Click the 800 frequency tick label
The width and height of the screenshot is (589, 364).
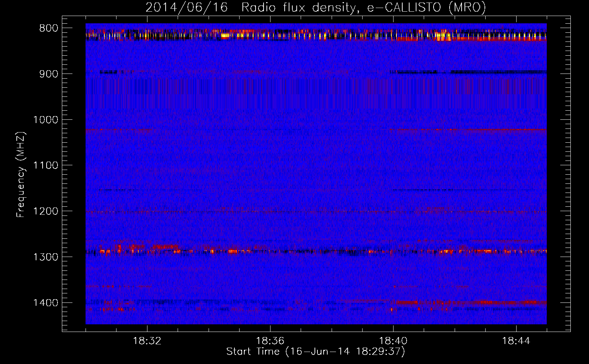tap(49, 28)
